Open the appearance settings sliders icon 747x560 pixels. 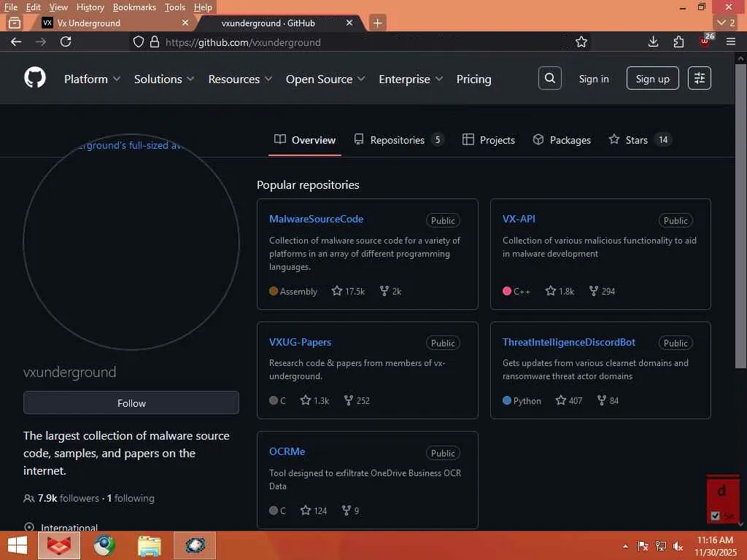point(700,78)
